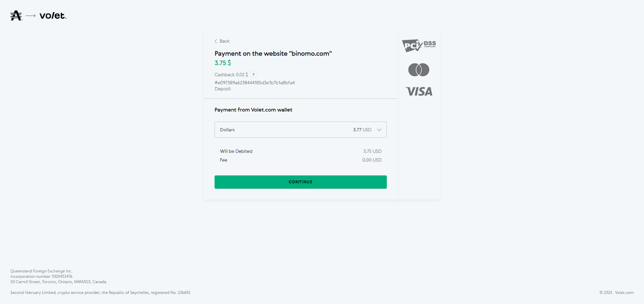644x304 pixels.
Task: Click the VISA logo
Action: pos(419,91)
